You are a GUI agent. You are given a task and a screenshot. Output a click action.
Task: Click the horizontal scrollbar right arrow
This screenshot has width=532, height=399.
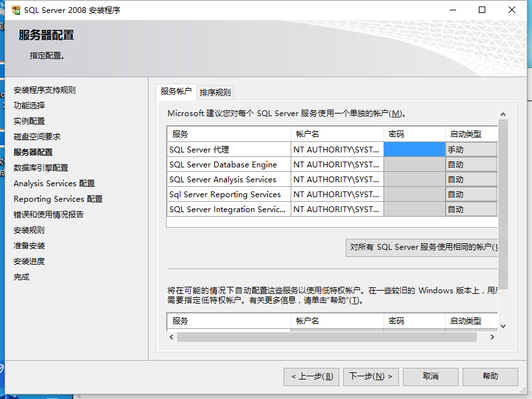pyautogui.click(x=492, y=337)
